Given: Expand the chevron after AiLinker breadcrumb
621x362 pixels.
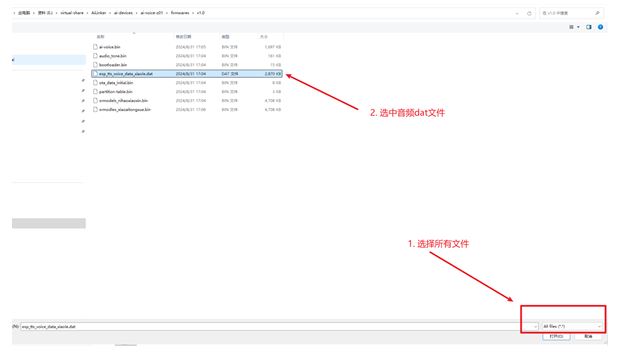Looking at the screenshot, I should [x=110, y=13].
